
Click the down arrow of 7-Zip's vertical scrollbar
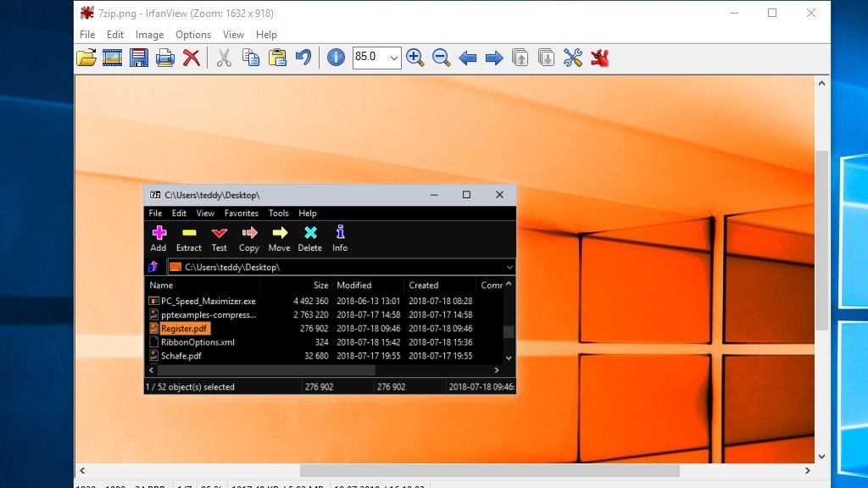[509, 358]
